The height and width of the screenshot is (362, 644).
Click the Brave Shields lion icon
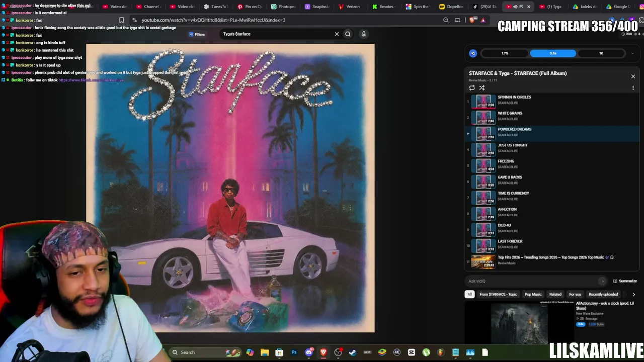coord(472,20)
